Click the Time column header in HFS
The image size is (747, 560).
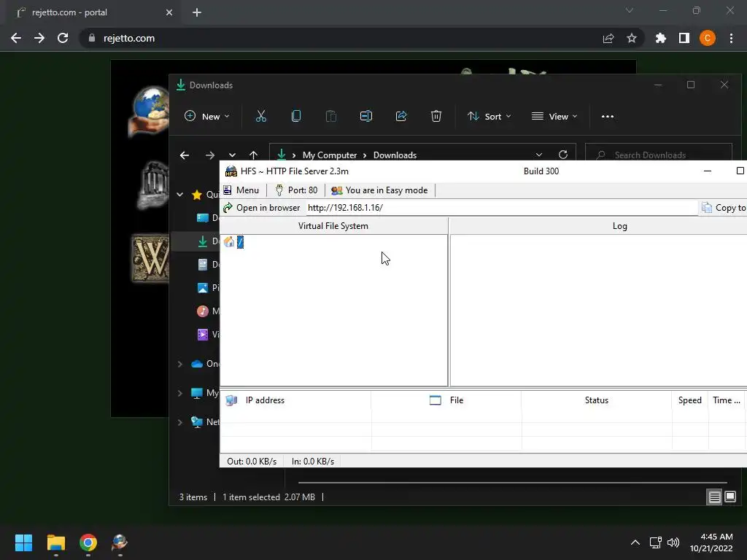coord(727,400)
